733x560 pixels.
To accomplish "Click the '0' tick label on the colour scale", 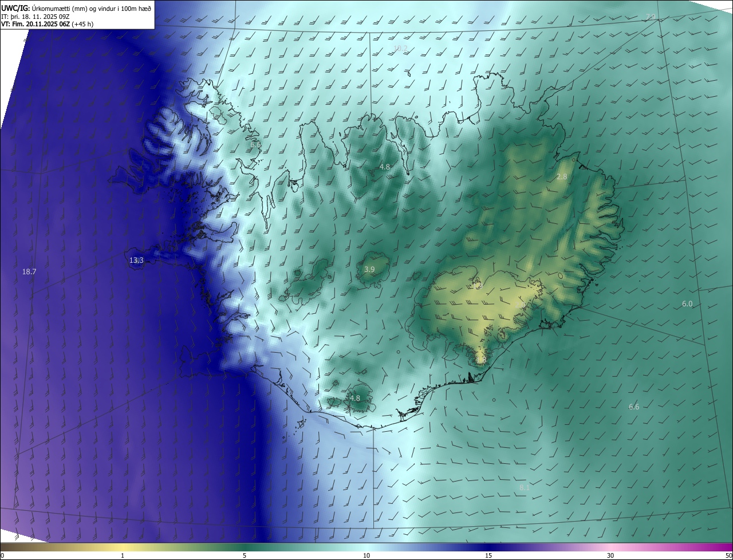I will (x=2, y=555).
